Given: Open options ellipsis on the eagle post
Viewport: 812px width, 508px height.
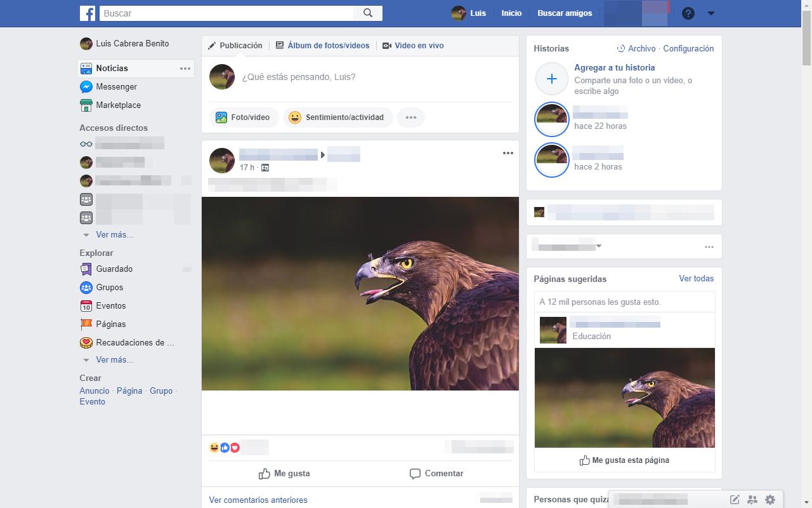Looking at the screenshot, I should coord(507,153).
